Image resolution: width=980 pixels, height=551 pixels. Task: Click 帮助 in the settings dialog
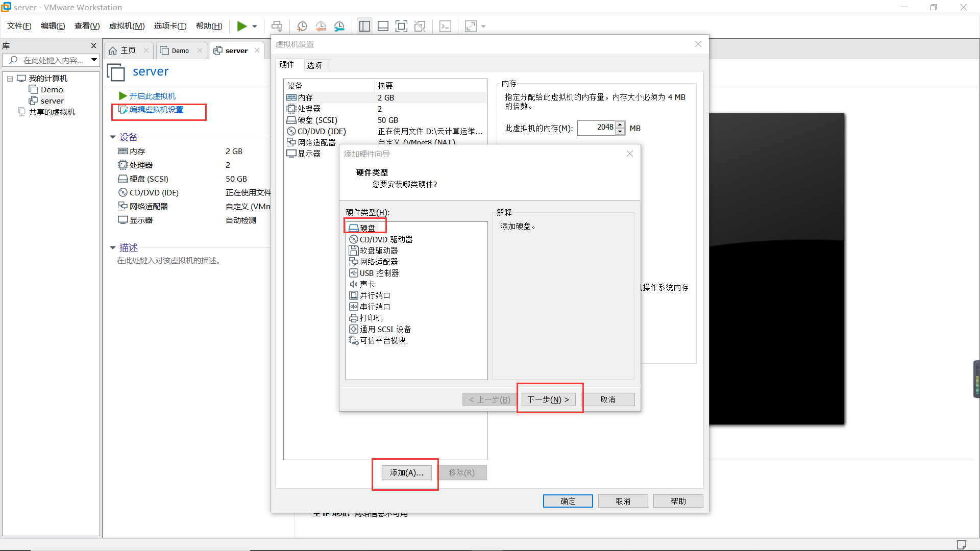[x=678, y=501]
